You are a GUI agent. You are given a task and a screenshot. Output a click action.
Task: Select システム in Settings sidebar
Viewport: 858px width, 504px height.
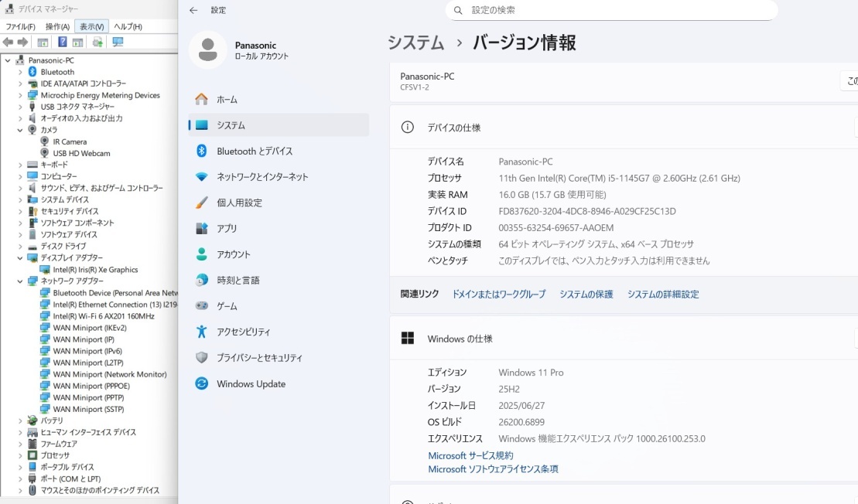point(278,125)
